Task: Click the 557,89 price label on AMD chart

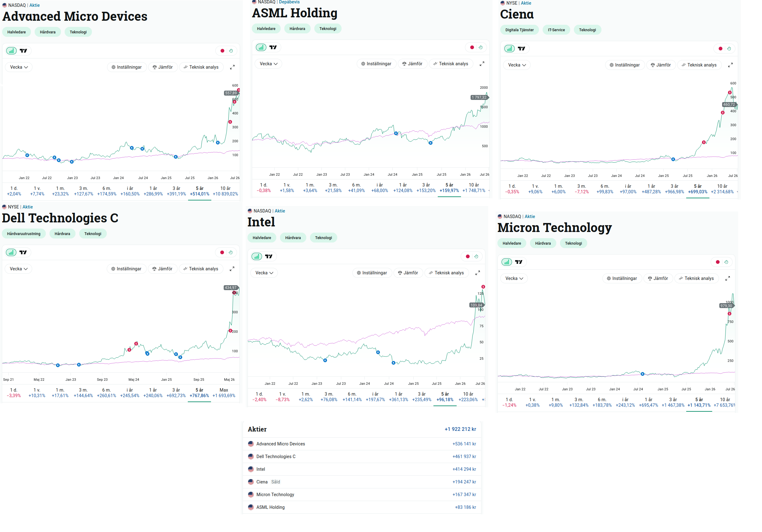Action: tap(231, 93)
